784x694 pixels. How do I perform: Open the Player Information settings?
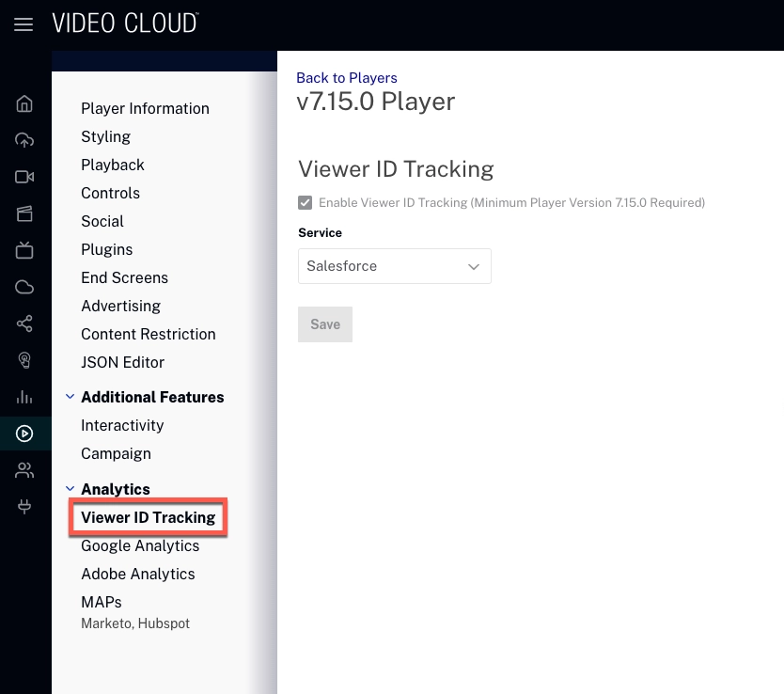pyautogui.click(x=145, y=108)
